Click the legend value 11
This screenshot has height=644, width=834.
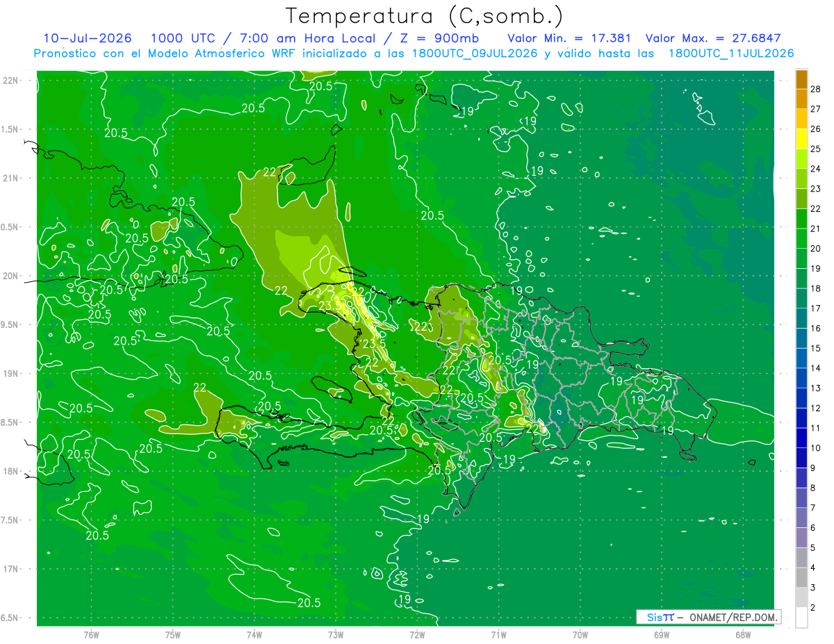pos(816,428)
